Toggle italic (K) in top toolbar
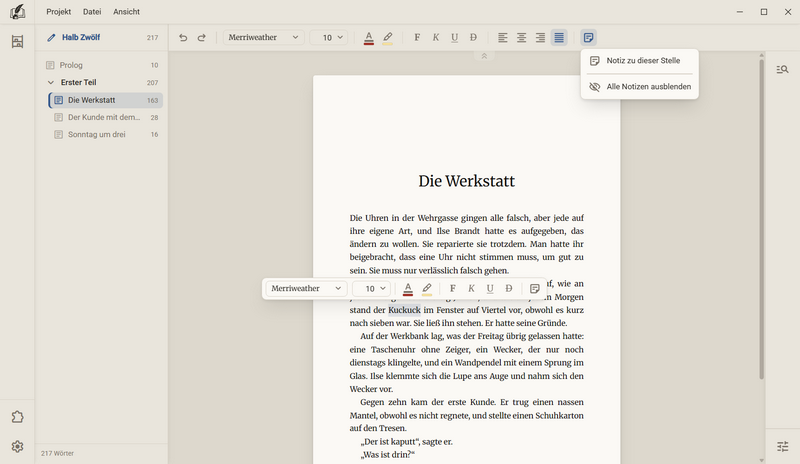The image size is (800, 464). pyautogui.click(x=436, y=37)
